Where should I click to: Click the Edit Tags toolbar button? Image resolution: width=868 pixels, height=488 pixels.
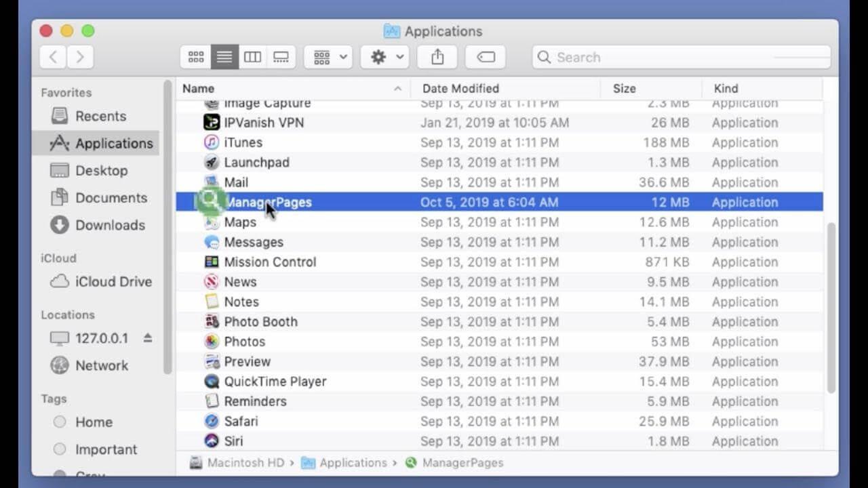pos(486,58)
